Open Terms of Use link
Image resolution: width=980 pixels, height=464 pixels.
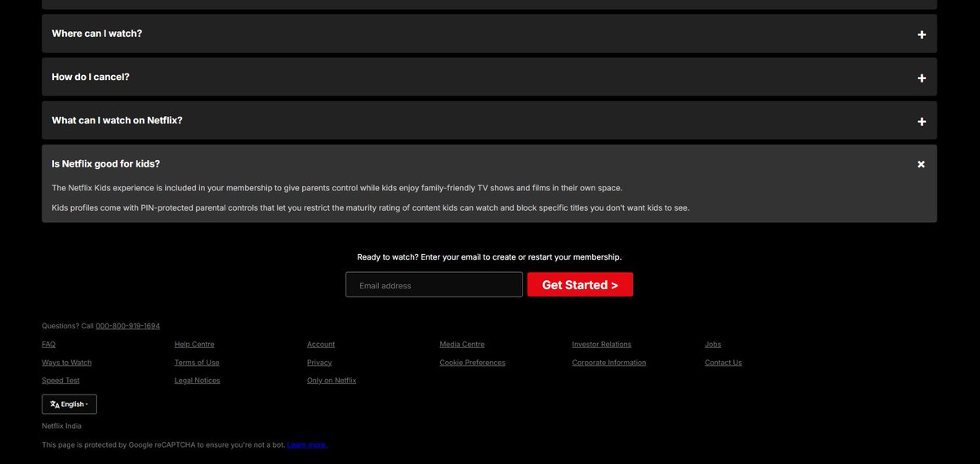(197, 363)
